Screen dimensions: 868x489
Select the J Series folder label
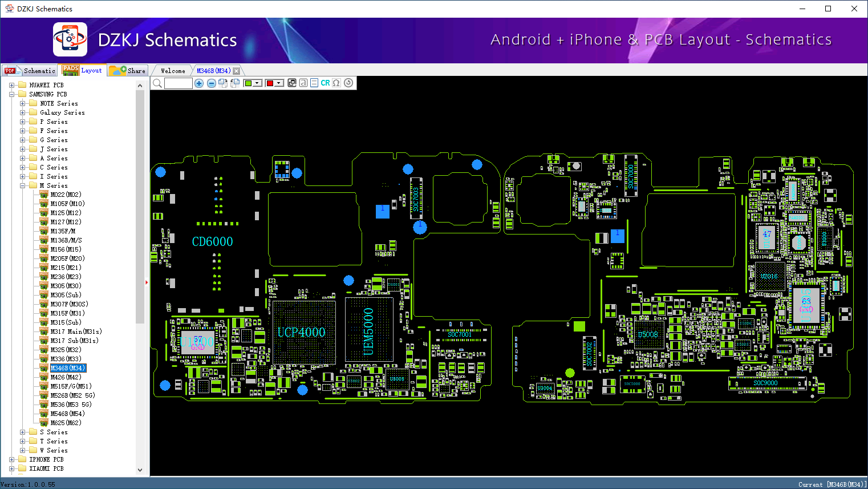[54, 149]
